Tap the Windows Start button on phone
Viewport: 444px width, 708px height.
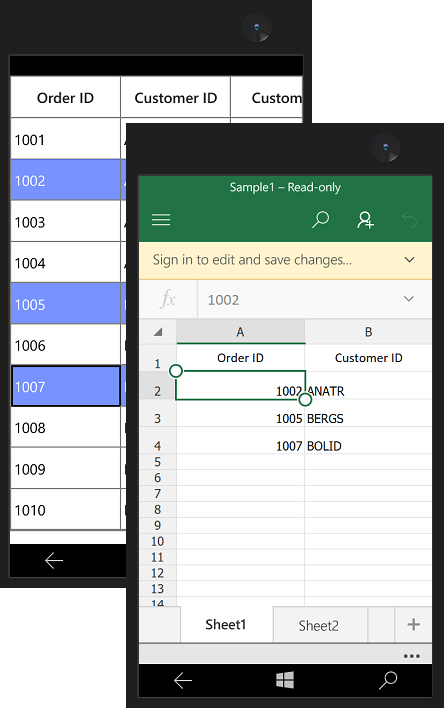point(285,680)
